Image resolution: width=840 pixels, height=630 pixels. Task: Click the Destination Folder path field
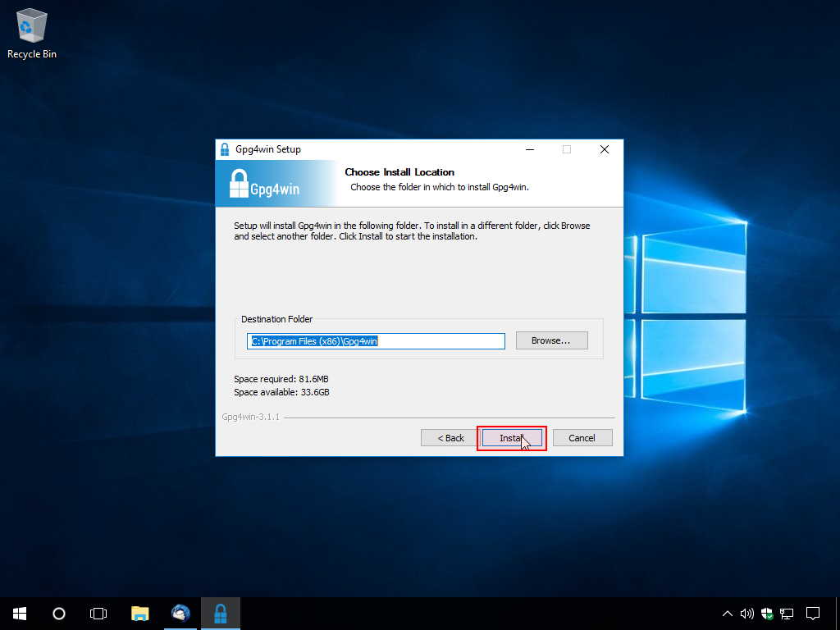coord(375,340)
